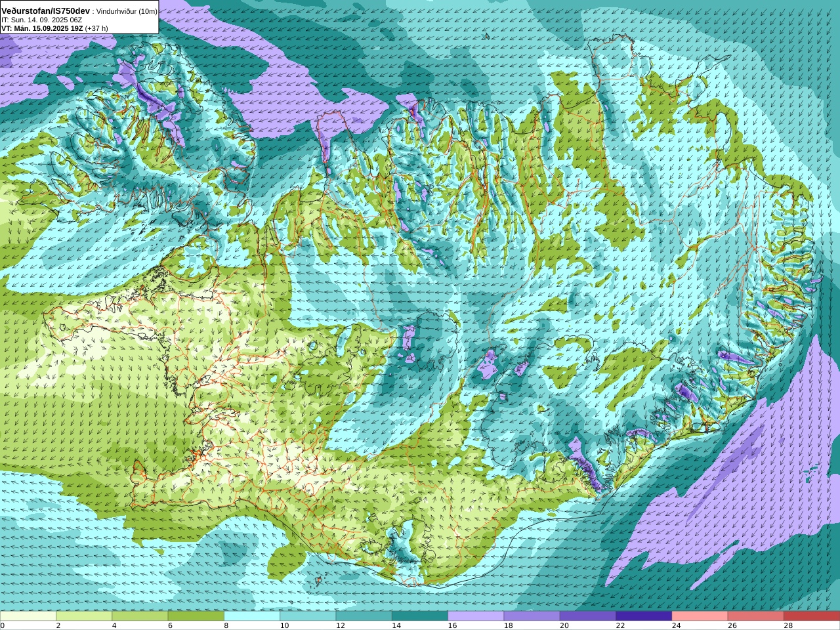
Task: Select the legend number 20
Action: (x=564, y=625)
